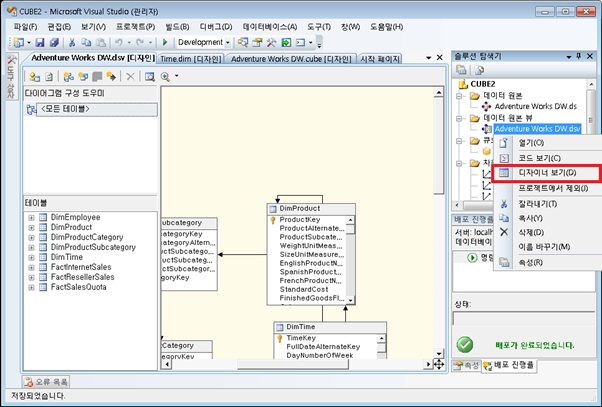
Task: Click the diagram pan/locate crosshair icon
Action: click(x=438, y=364)
